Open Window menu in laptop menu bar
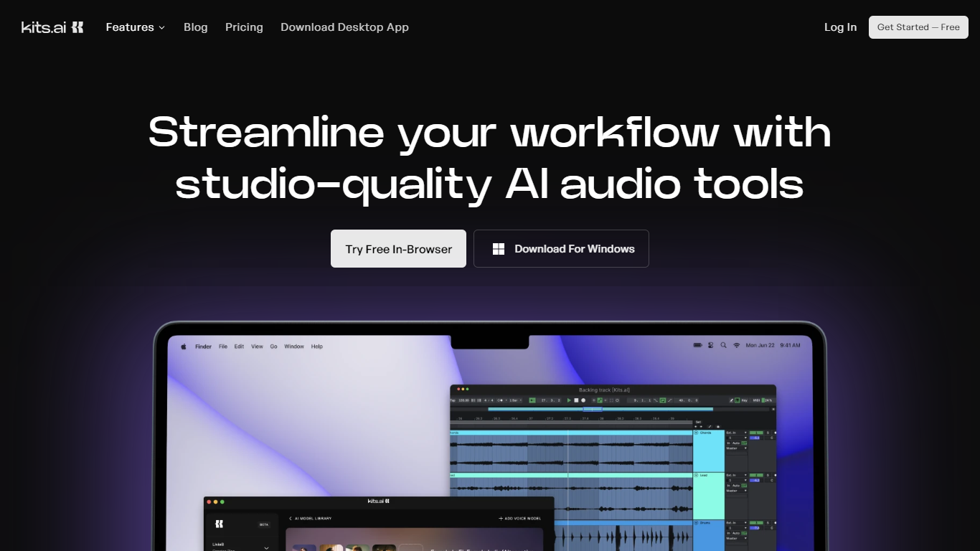This screenshot has height=551, width=980. pyautogui.click(x=294, y=347)
